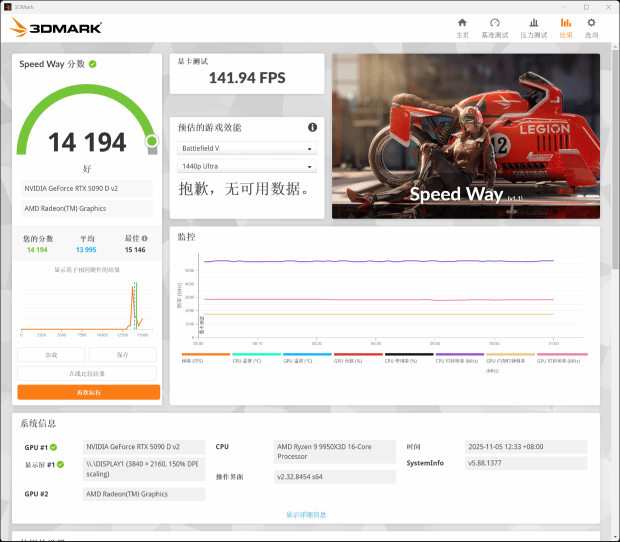Click the Speed Way benchmark artwork
The image size is (620, 542).
[465, 135]
